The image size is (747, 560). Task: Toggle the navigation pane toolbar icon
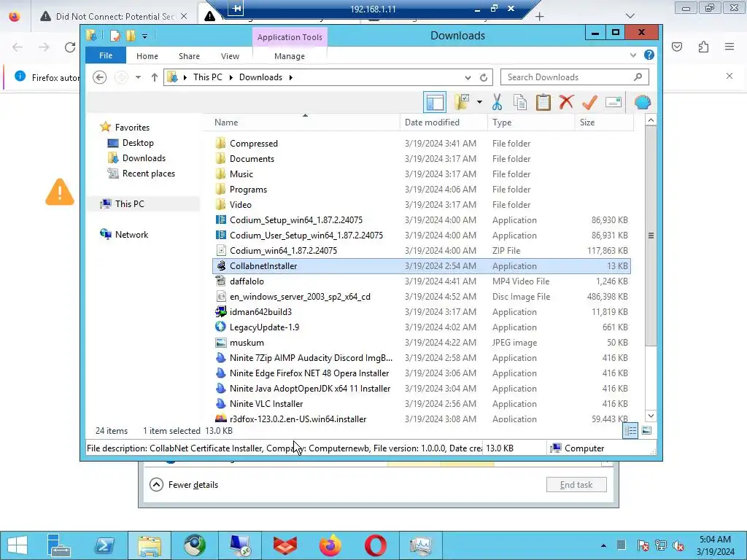pos(435,102)
